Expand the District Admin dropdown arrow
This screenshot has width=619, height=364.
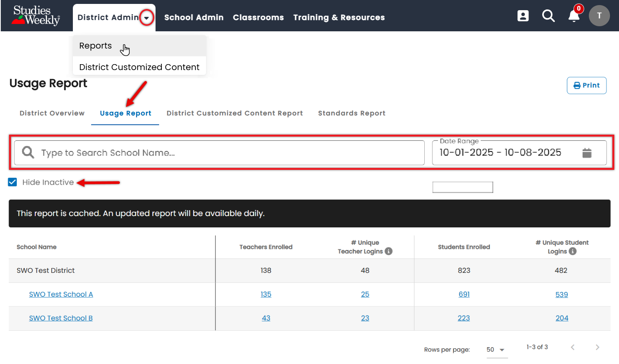(147, 18)
